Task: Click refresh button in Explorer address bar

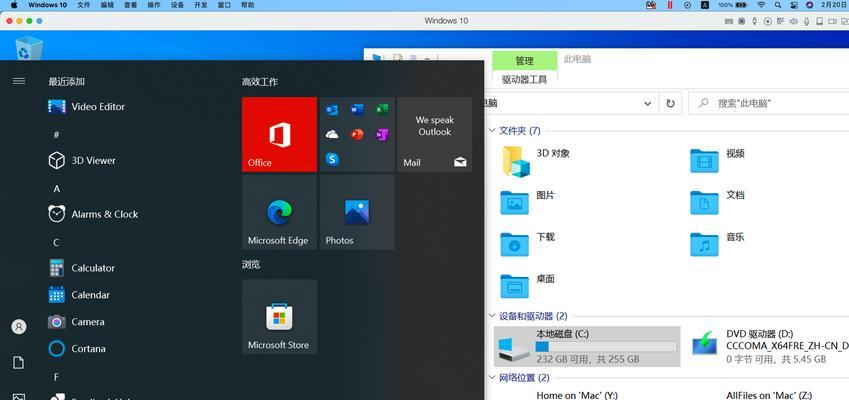Action: 670,103
